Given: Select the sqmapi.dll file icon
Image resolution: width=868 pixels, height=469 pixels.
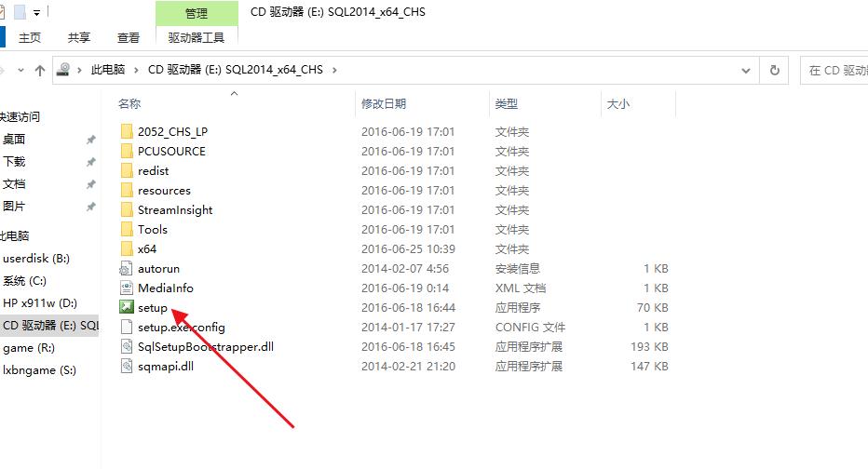Looking at the screenshot, I should click(x=128, y=367).
